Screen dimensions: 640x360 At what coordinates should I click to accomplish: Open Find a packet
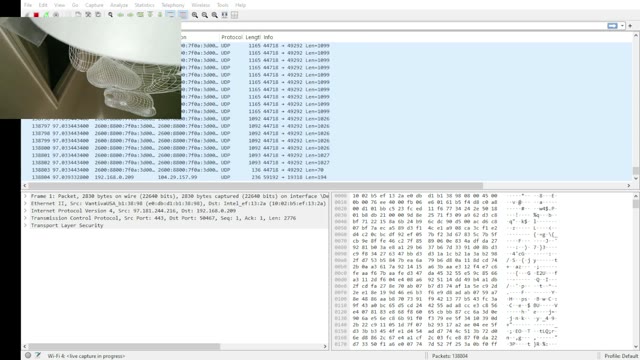(x=110, y=15)
